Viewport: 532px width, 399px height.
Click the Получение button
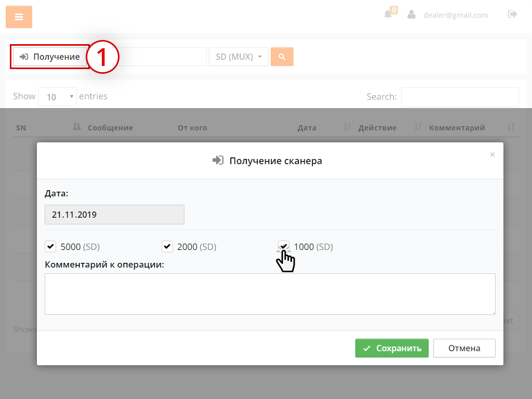tap(50, 57)
